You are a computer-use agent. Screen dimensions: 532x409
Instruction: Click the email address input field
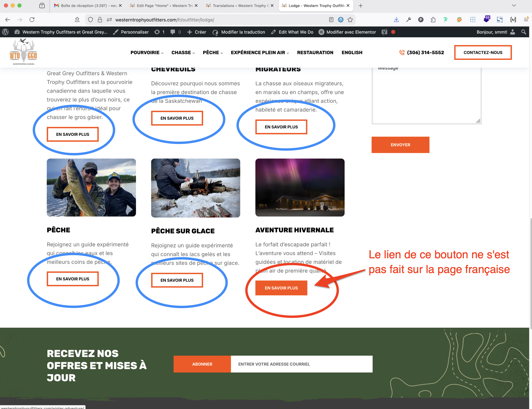click(301, 364)
